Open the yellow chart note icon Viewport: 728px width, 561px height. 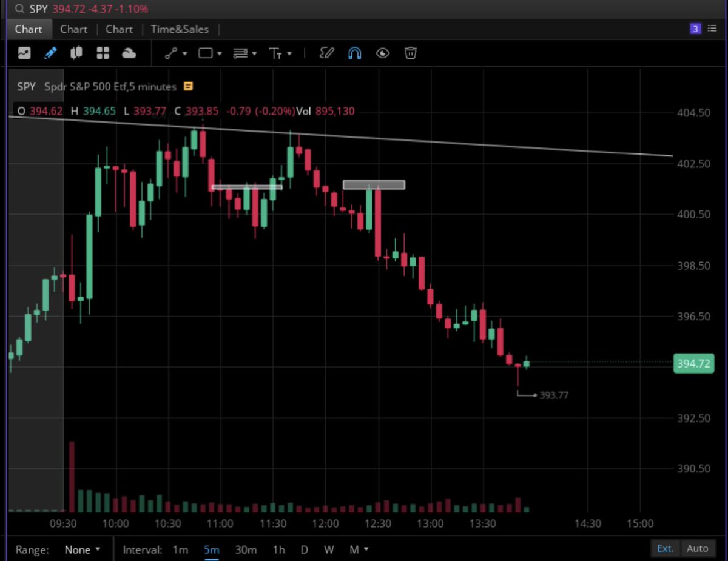coord(188,87)
